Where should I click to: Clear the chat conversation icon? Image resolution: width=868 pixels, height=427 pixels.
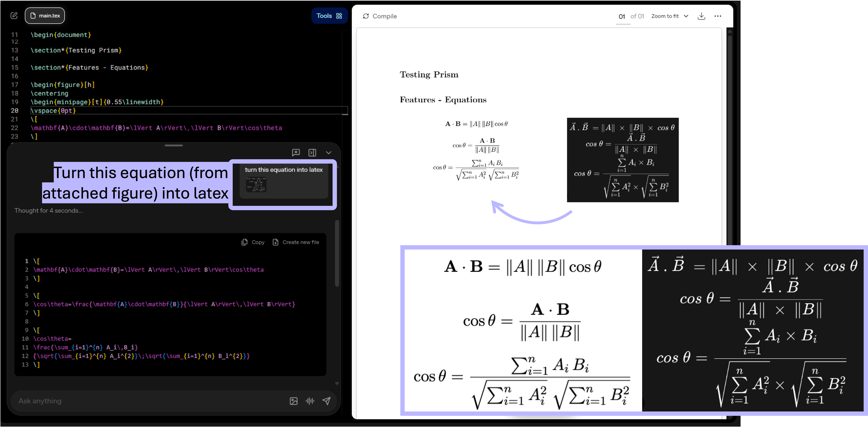point(295,153)
